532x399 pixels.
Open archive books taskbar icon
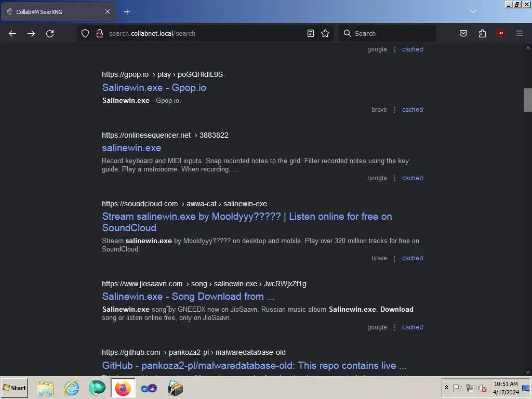point(175,388)
